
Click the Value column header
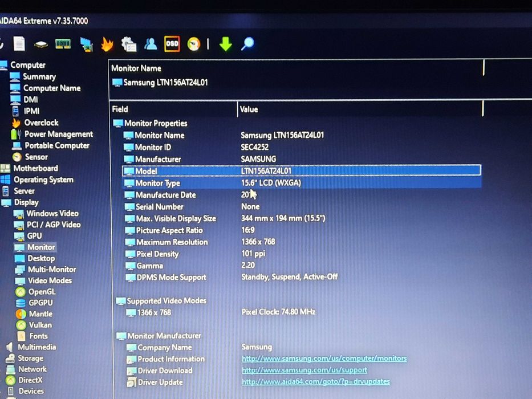(x=360, y=109)
